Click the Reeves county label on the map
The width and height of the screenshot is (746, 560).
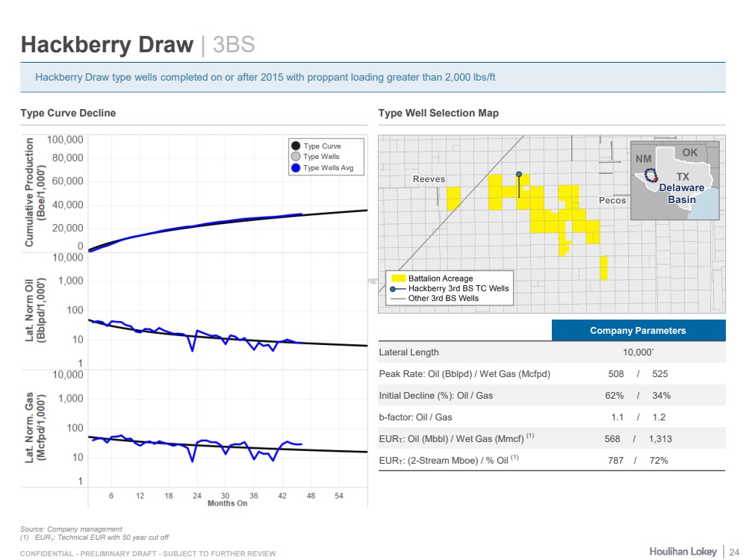pos(429,179)
